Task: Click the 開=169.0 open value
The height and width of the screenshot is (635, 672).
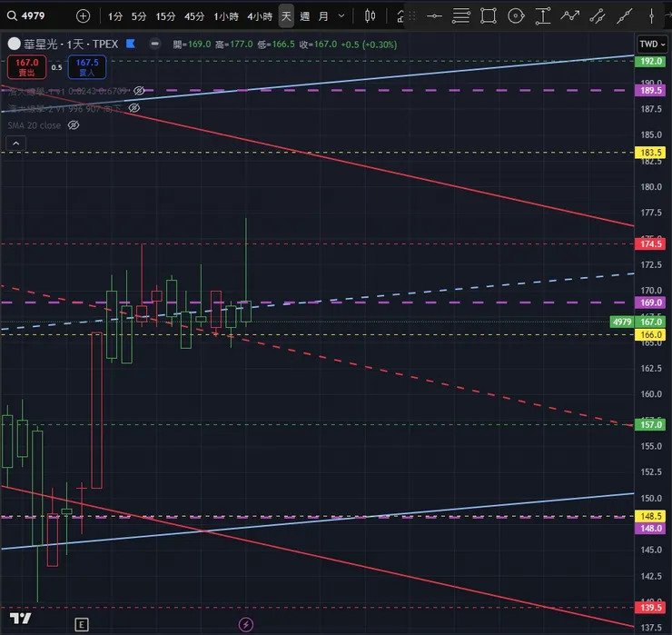Action: coord(192,45)
